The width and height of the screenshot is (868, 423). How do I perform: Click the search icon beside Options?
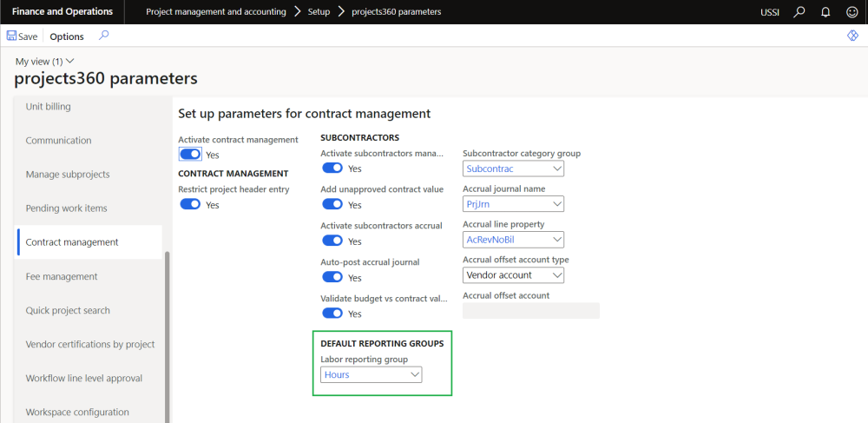[x=104, y=36]
